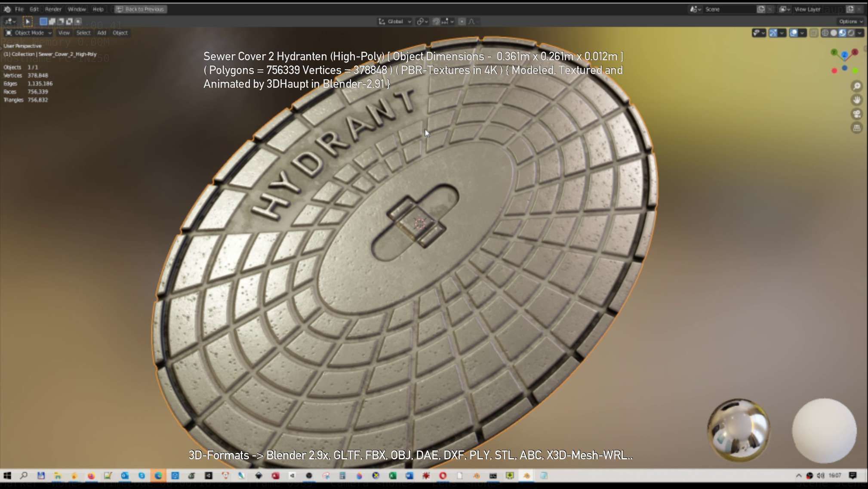Open the Render menu
Viewport: 868px width, 489px height.
click(x=53, y=9)
